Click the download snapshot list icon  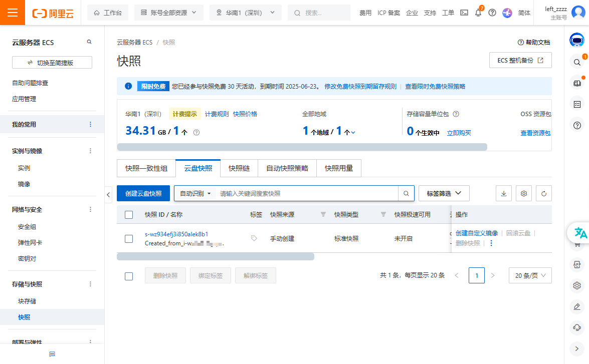[503, 193]
